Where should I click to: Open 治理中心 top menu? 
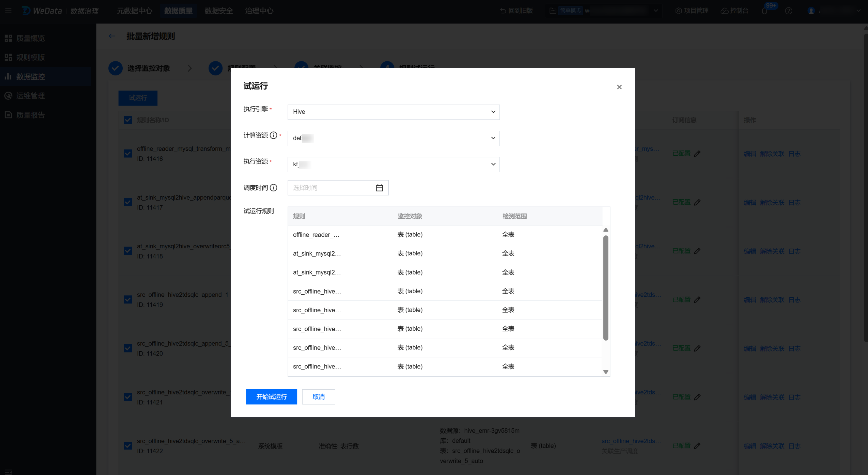(x=259, y=11)
